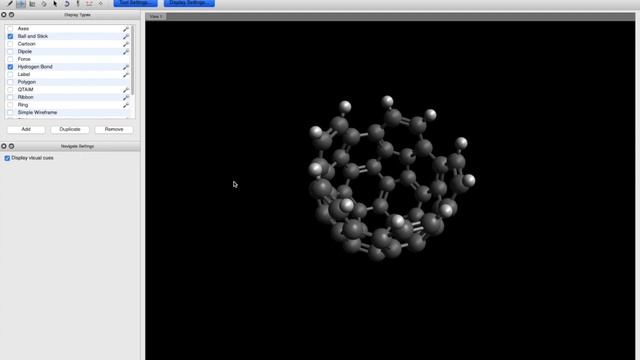Enable the Ribbon display checkbox
This screenshot has width=640, height=360.
pos(10,97)
